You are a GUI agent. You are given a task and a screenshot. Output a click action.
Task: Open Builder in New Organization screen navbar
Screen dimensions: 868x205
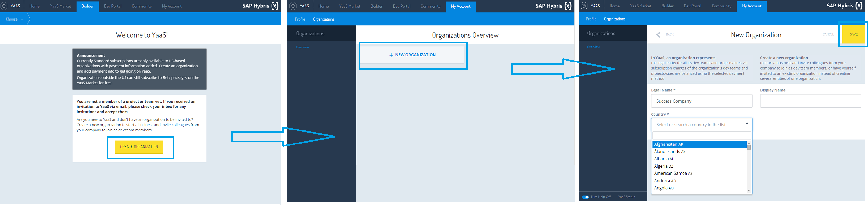click(x=668, y=6)
